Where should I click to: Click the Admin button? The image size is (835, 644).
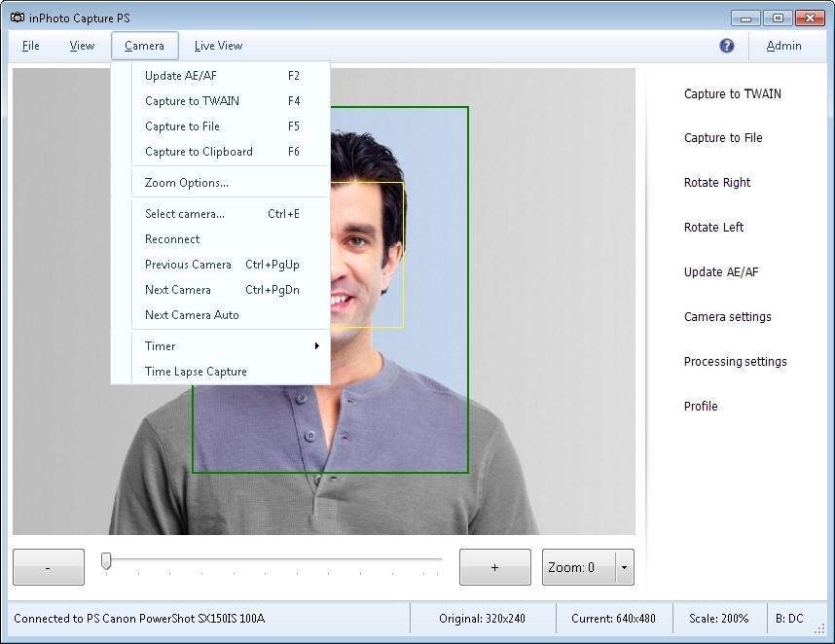click(783, 46)
